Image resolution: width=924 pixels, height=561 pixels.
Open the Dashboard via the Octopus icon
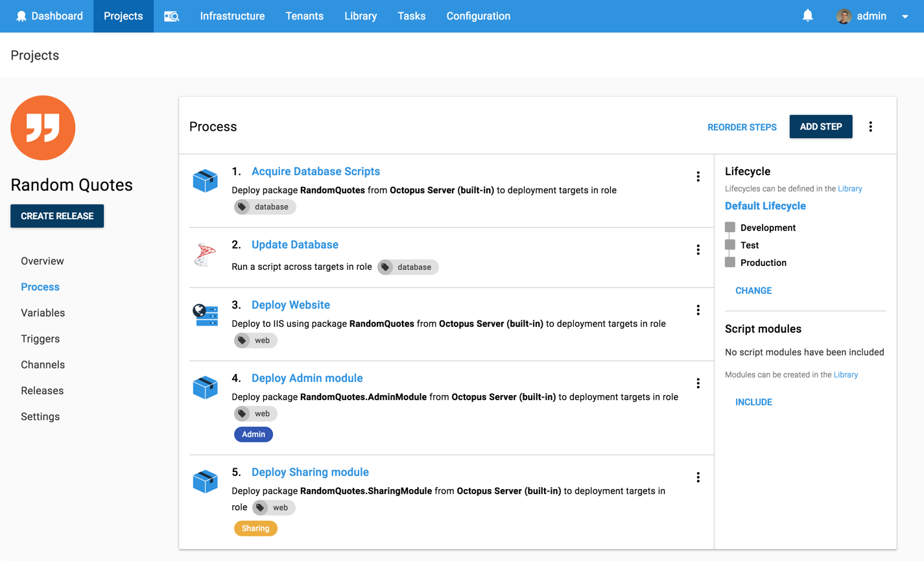21,16
